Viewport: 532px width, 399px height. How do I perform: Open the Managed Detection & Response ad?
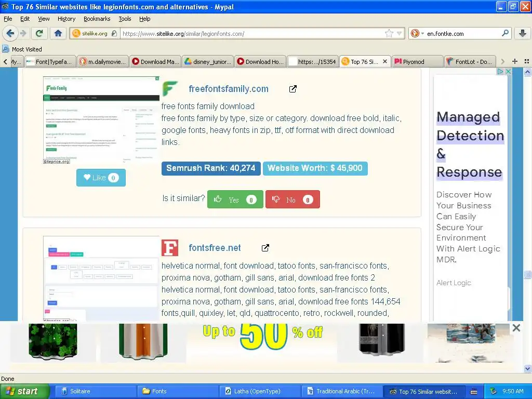tap(470, 144)
